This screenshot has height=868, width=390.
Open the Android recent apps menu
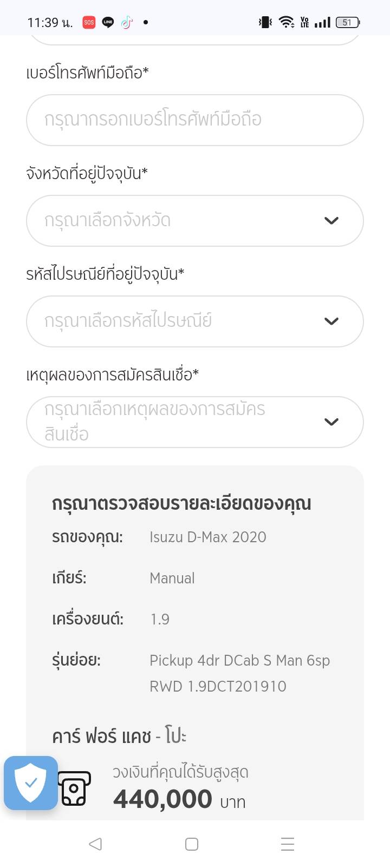[288, 844]
